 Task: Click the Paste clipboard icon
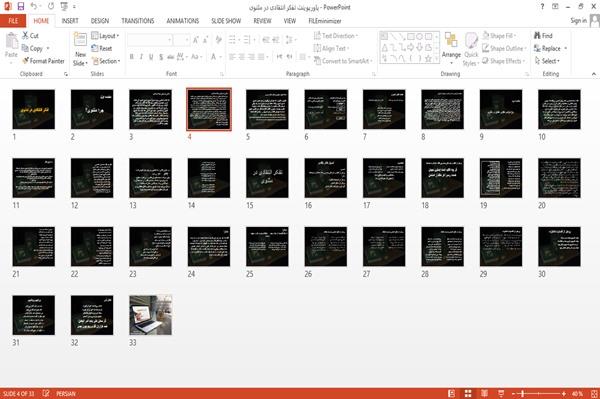(x=11, y=41)
